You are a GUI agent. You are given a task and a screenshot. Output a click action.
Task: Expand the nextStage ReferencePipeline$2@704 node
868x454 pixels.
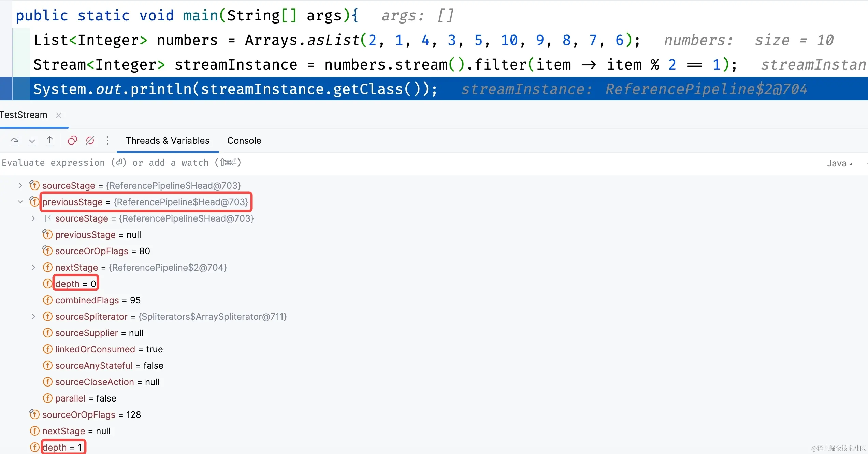click(x=33, y=267)
